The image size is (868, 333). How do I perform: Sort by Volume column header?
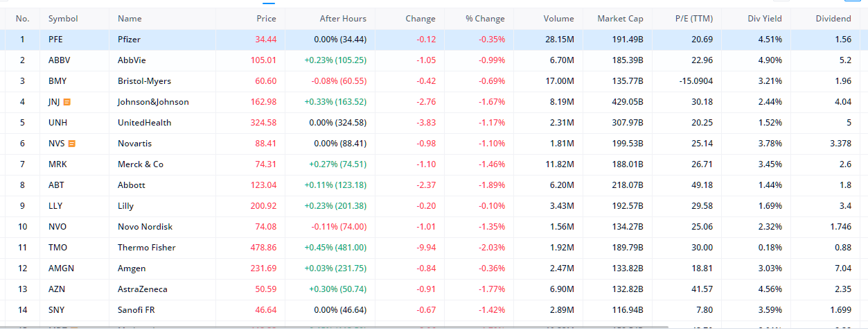(558, 19)
